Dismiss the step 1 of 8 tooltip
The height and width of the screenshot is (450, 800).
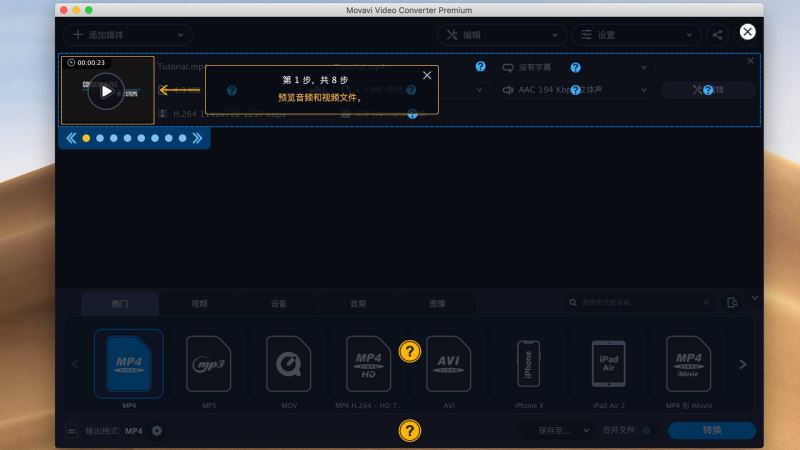pyautogui.click(x=427, y=76)
